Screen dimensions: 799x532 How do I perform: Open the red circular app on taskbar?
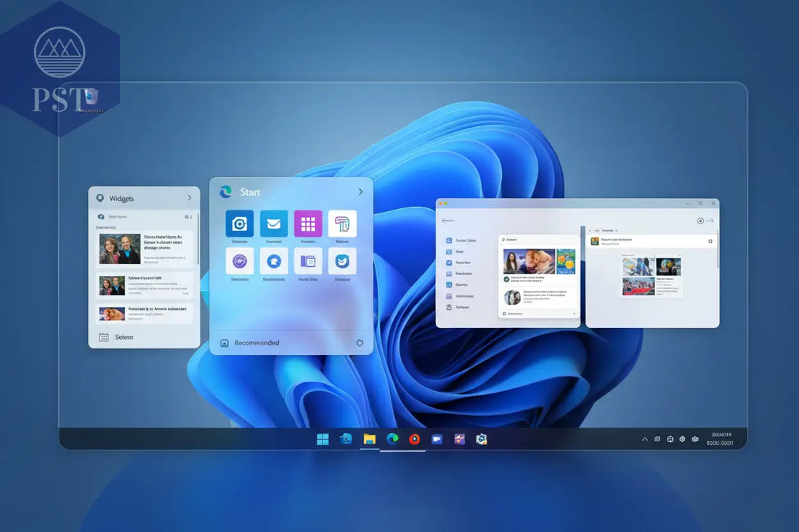point(414,439)
